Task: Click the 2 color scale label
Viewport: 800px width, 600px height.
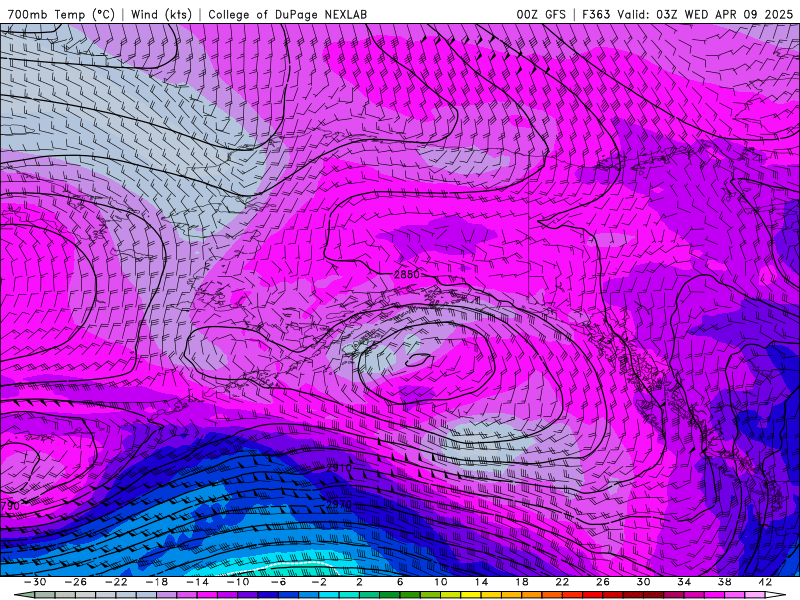Action: 359,582
